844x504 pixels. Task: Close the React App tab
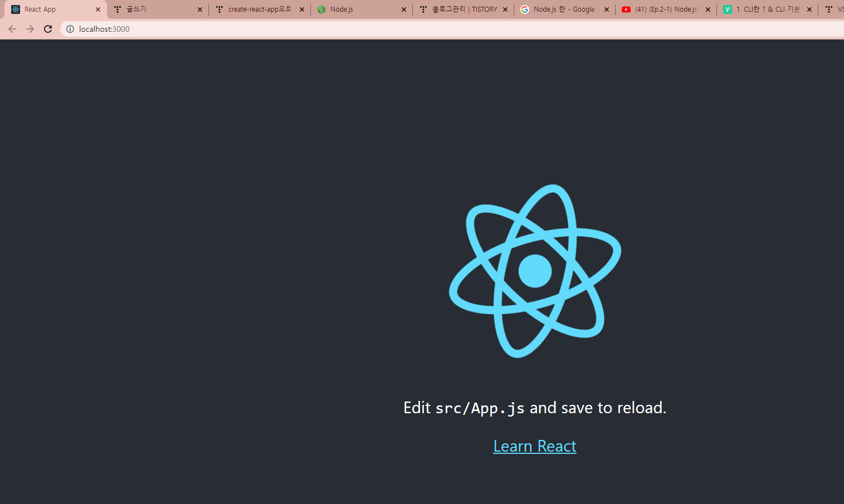coord(98,9)
